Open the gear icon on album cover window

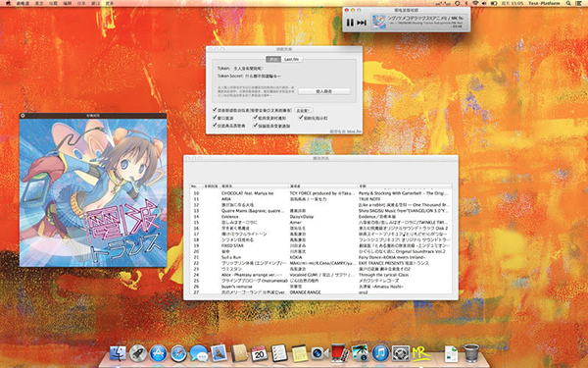[23, 116]
